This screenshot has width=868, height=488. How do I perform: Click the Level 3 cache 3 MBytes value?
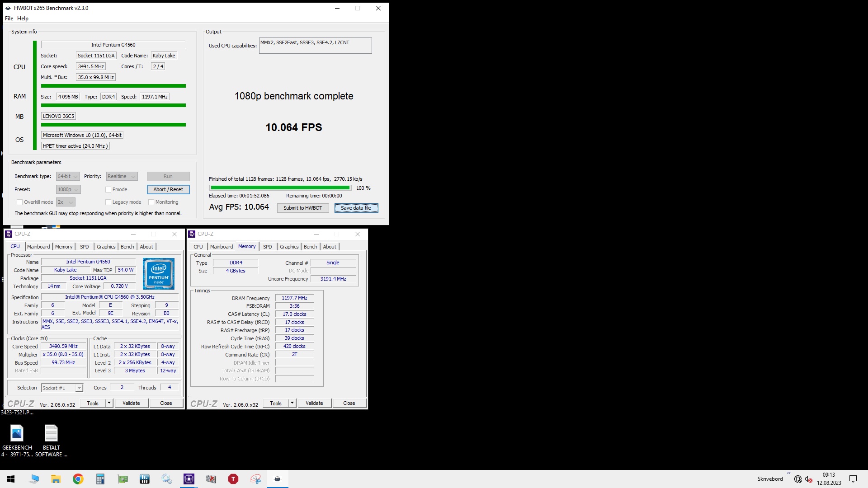click(135, 371)
